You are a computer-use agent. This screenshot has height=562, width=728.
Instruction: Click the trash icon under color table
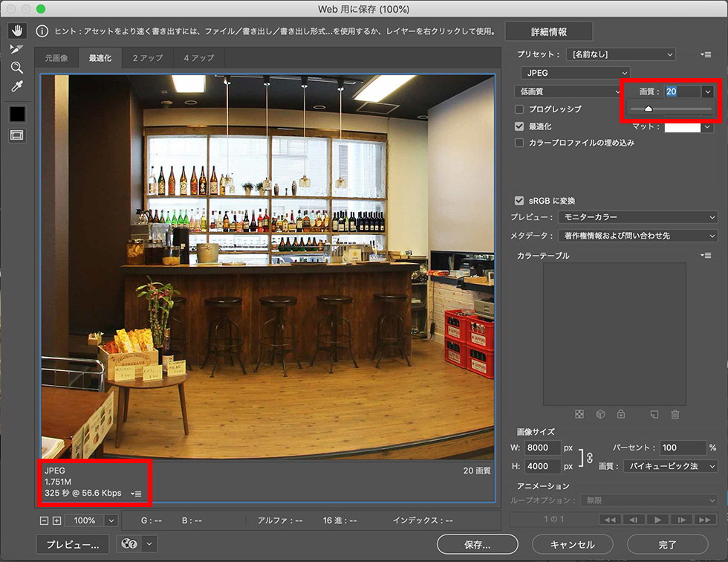point(675,414)
